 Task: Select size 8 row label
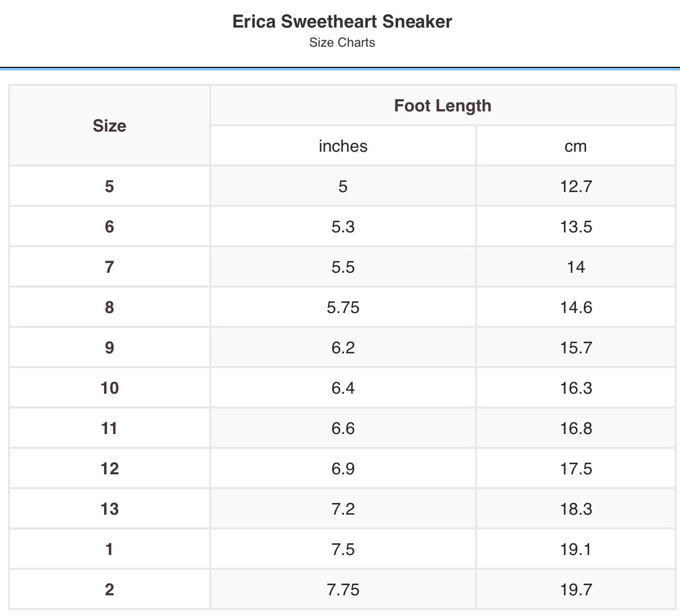pyautogui.click(x=109, y=307)
